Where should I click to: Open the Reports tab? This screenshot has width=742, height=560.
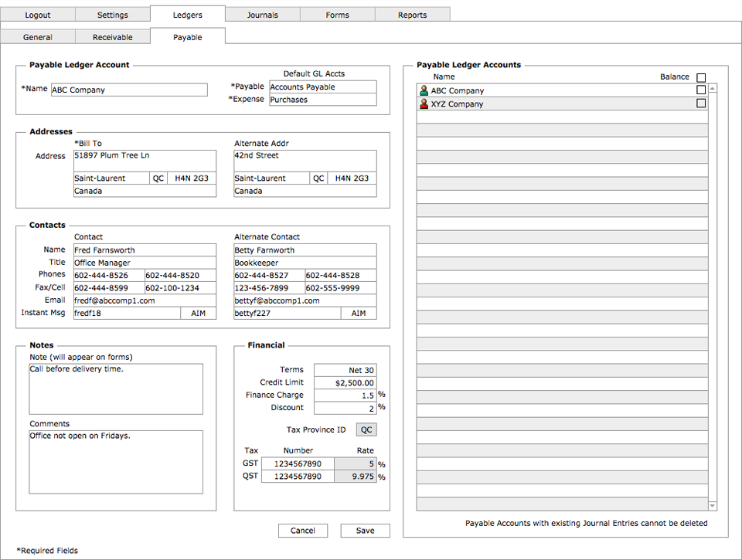pyautogui.click(x=412, y=15)
